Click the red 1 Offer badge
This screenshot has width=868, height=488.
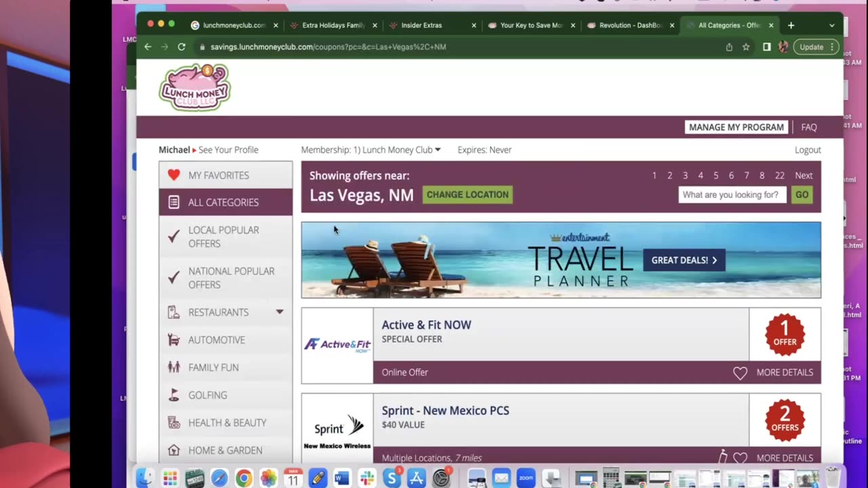point(785,334)
